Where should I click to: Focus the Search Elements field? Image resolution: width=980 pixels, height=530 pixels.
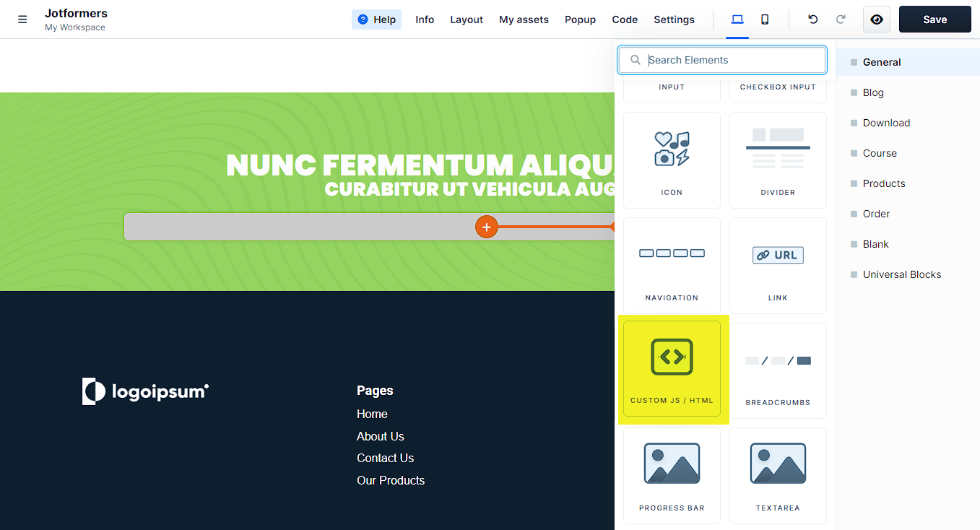click(722, 60)
